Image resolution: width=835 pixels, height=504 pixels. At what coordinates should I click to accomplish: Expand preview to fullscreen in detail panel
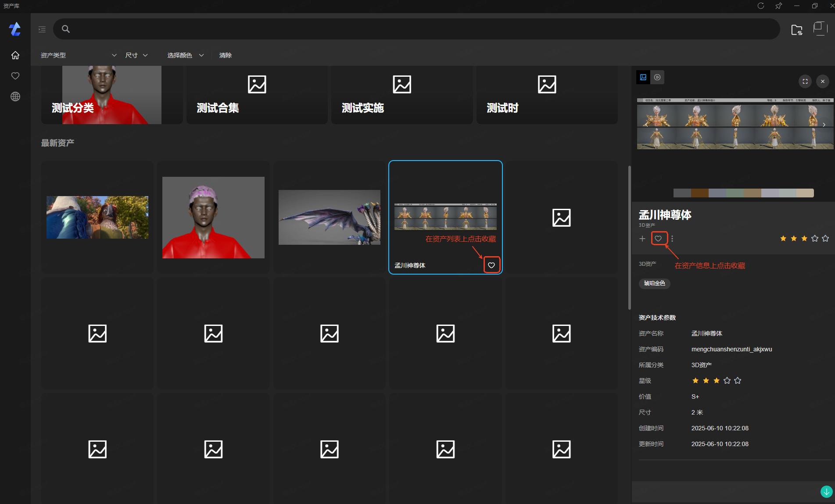pyautogui.click(x=805, y=81)
